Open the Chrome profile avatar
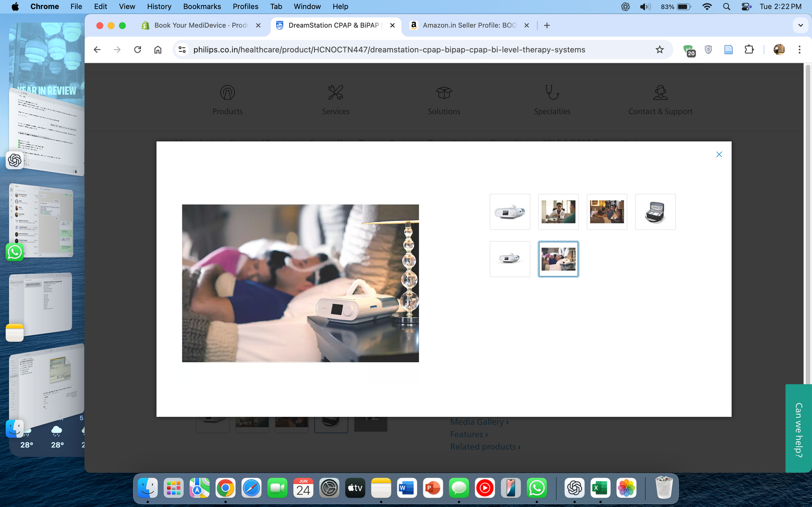 click(779, 50)
